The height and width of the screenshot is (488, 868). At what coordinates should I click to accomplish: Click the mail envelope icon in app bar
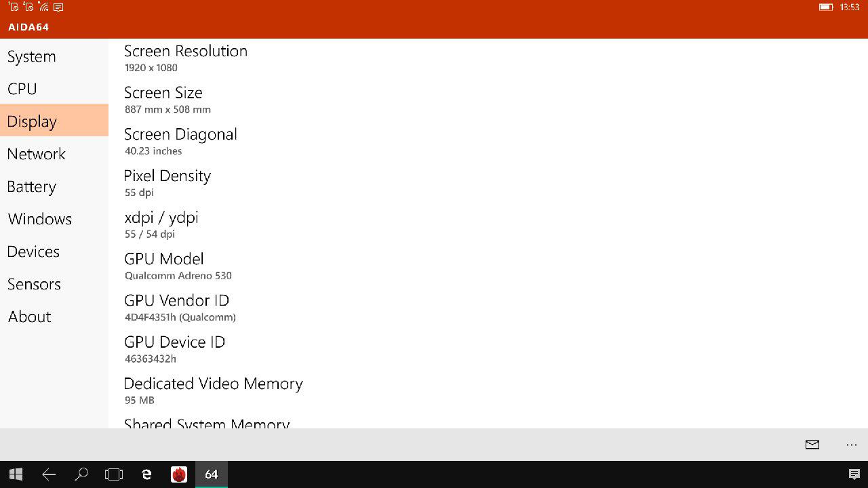(812, 445)
